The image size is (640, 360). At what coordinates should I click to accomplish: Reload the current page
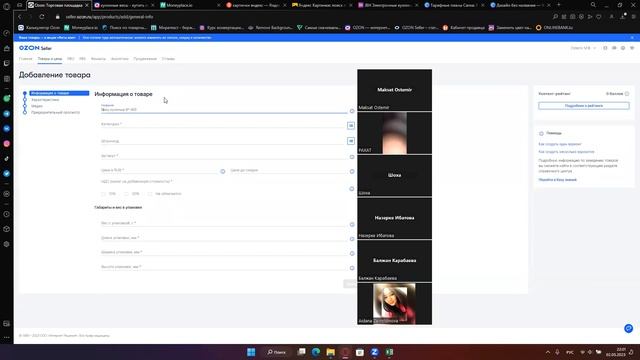point(42,17)
